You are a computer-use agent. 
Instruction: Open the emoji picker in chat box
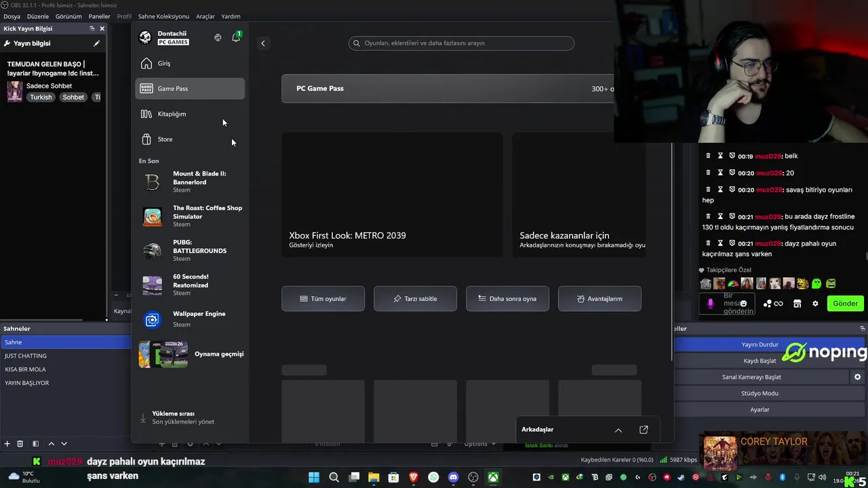[743, 304]
